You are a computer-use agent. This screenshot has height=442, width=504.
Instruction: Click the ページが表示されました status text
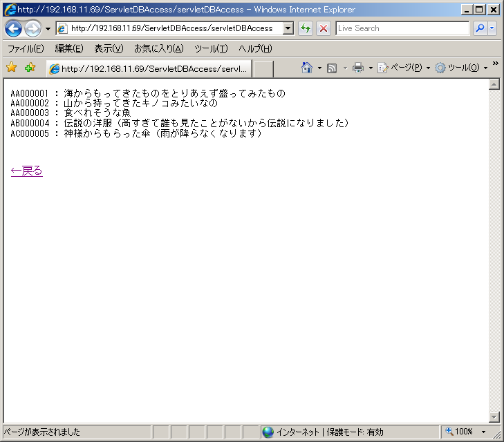(41, 432)
